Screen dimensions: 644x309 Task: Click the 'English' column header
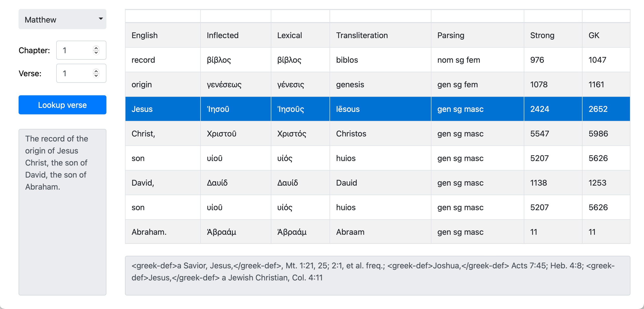(145, 35)
